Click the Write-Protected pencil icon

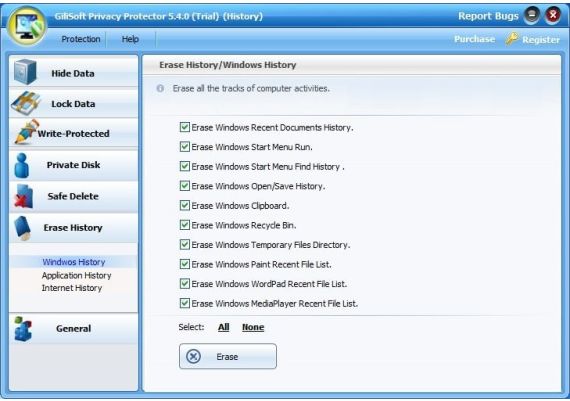coord(26,132)
